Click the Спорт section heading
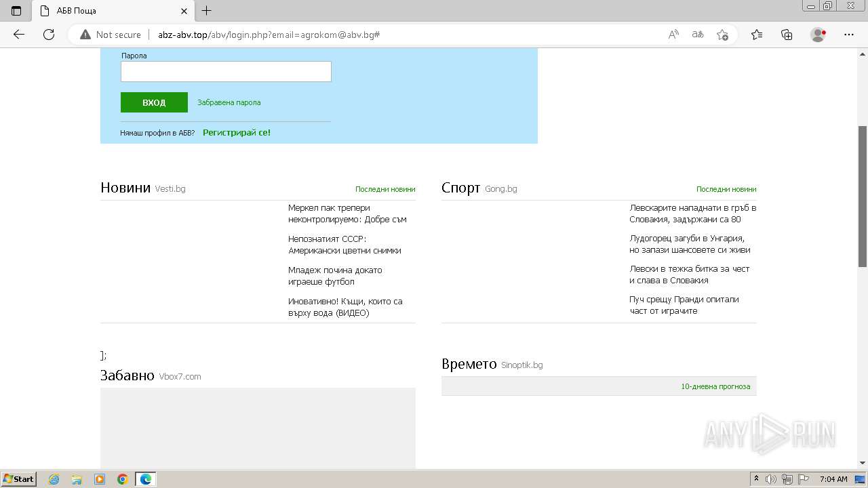Image resolution: width=868 pixels, height=488 pixels. 461,188
